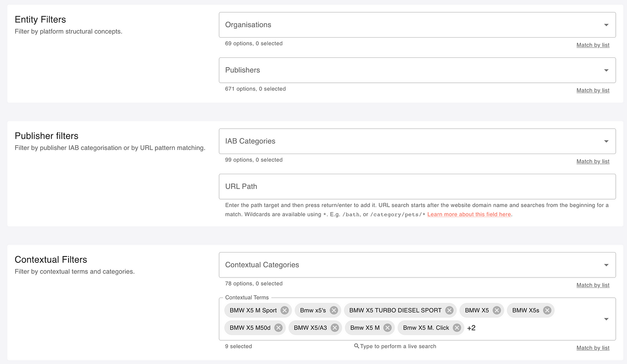The image size is (627, 364).
Task: Remove the BMW X5s term chip
Action: coord(547,310)
